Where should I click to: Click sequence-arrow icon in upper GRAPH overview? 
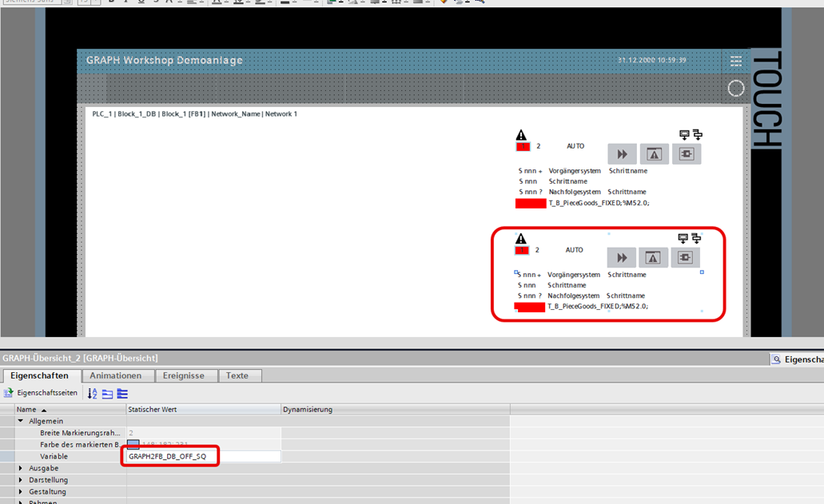coord(698,134)
